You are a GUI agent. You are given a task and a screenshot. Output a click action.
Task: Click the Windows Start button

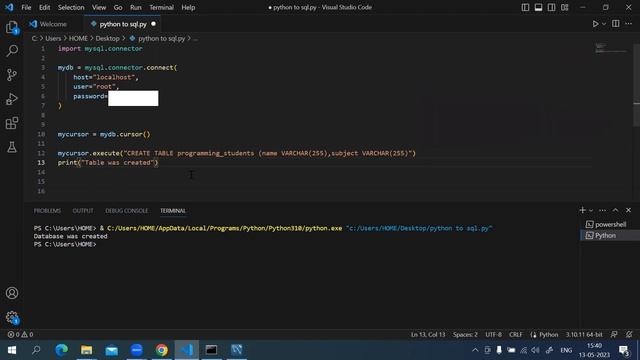pos(12,350)
